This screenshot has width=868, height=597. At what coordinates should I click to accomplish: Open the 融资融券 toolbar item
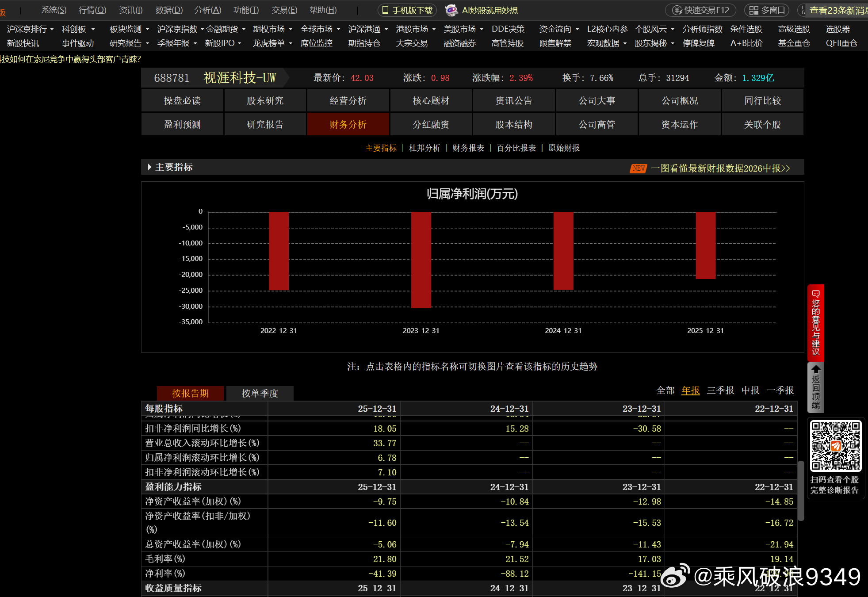click(460, 43)
